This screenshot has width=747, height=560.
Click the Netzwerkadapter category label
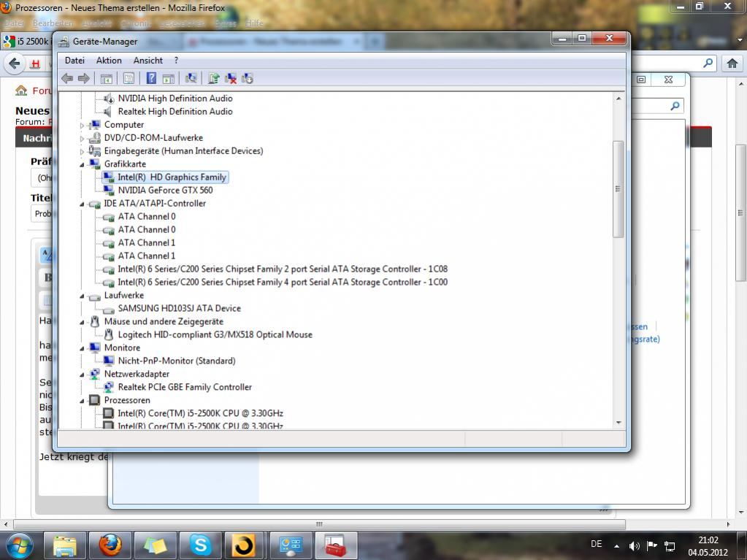137,374
